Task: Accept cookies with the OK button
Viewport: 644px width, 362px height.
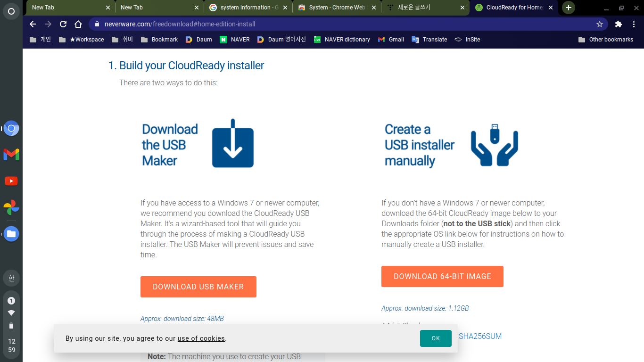Action: pyautogui.click(x=436, y=338)
